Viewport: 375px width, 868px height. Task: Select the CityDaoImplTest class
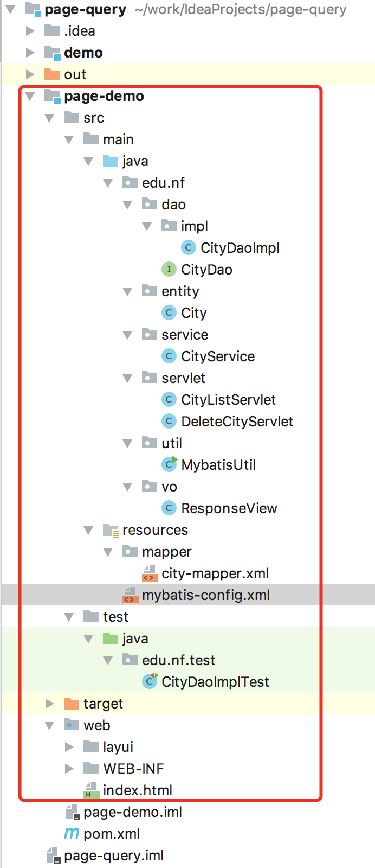(x=215, y=682)
